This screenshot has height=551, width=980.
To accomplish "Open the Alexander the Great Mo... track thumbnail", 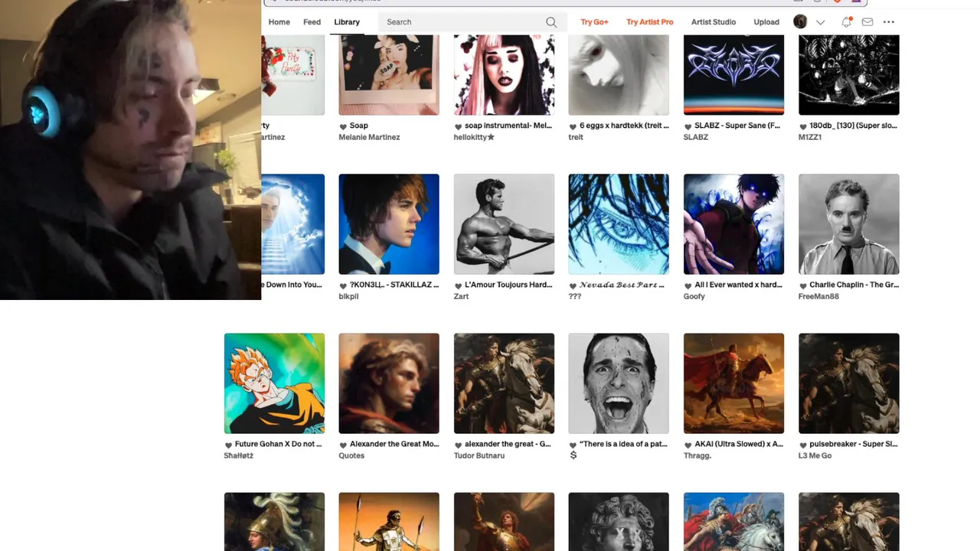I will [389, 383].
